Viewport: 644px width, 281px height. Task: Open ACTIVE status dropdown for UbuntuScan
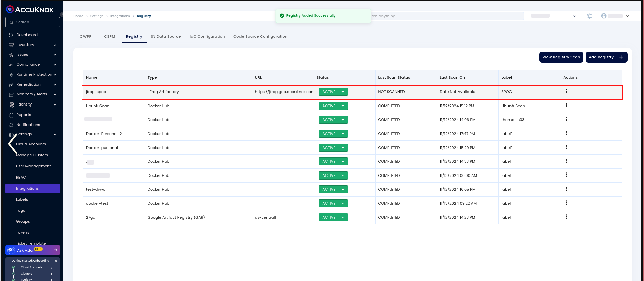333,106
